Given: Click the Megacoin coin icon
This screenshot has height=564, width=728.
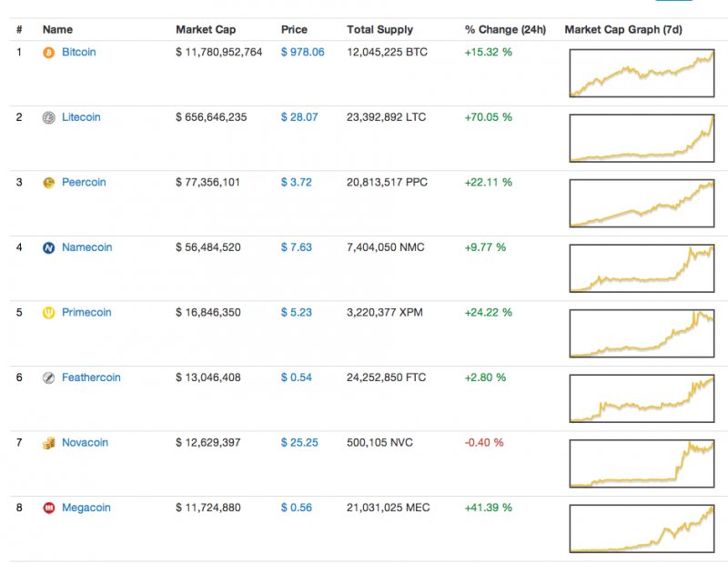Looking at the screenshot, I should coord(49,509).
